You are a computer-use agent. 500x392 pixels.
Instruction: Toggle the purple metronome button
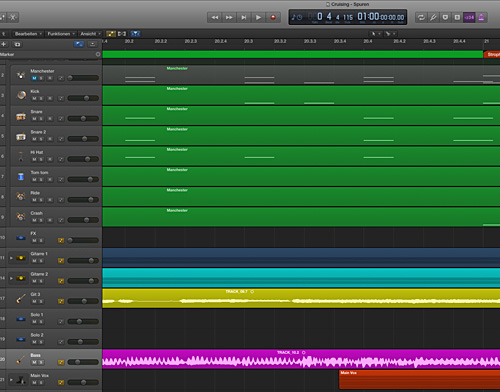pyautogui.click(x=481, y=17)
